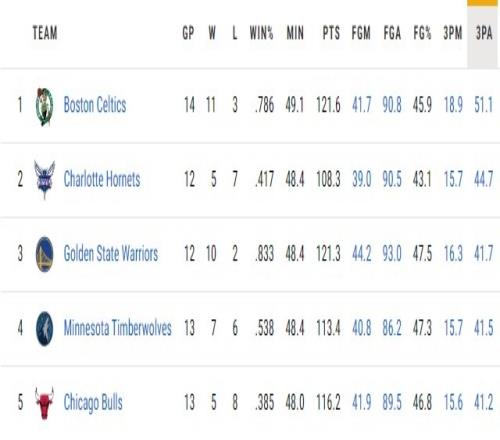Sort by FG% column header
500x440 pixels.
tap(422, 33)
